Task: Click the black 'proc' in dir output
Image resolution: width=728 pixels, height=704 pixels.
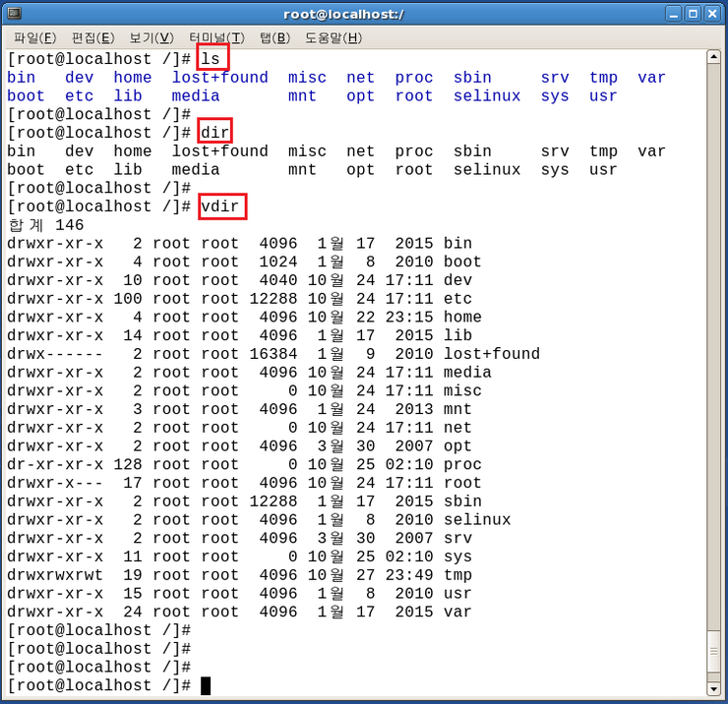Action: [x=414, y=151]
